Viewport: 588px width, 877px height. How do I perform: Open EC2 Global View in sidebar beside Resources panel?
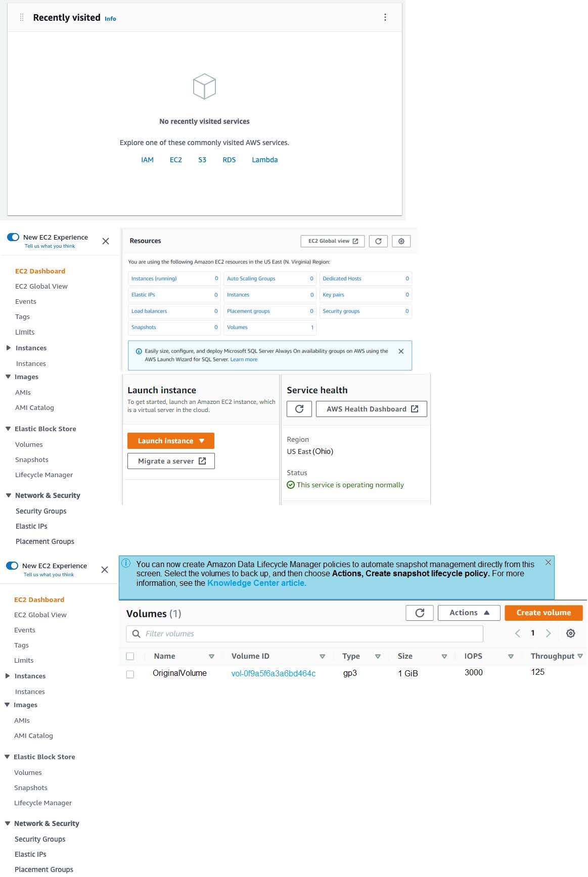[41, 286]
